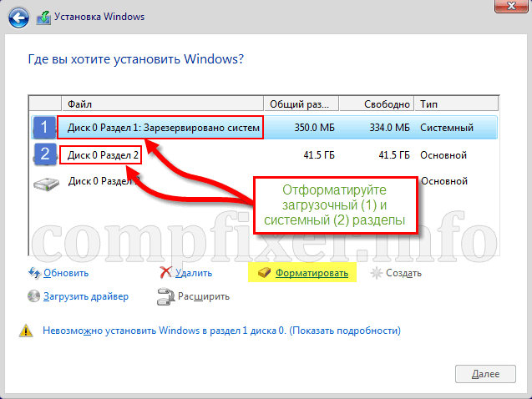Viewport: 532px width, 399px height.
Task: Select Диск 0 Раздел 1: Зарезервировано системой row
Action: click(x=264, y=128)
